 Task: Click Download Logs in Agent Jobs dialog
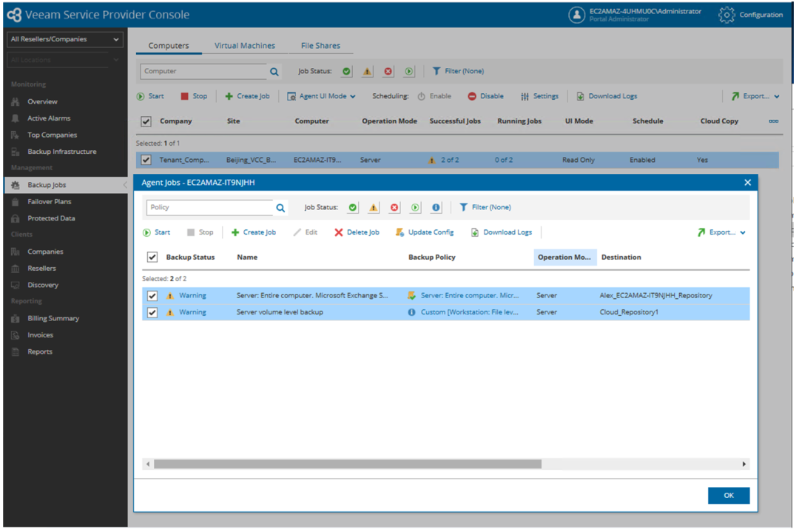pos(502,232)
